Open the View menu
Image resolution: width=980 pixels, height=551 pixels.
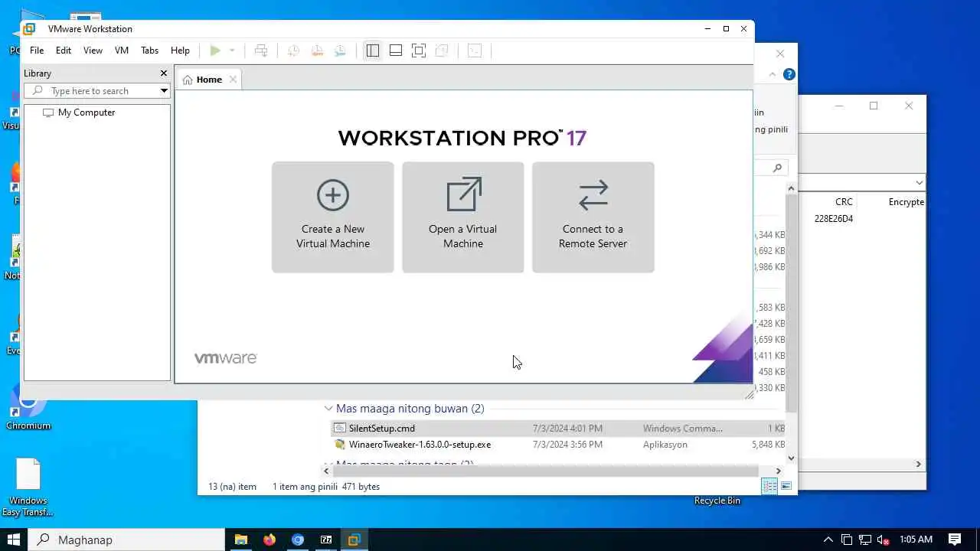[93, 51]
